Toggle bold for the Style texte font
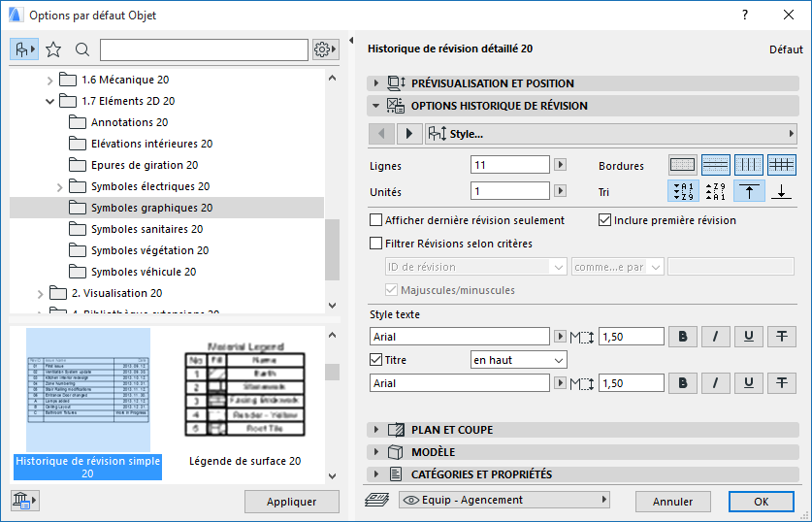 (683, 337)
